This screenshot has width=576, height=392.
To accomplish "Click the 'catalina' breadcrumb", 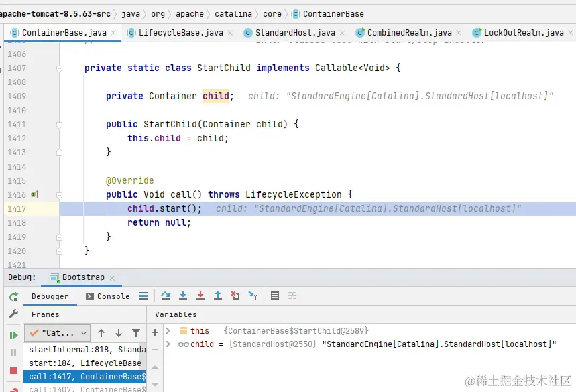I will (233, 14).
